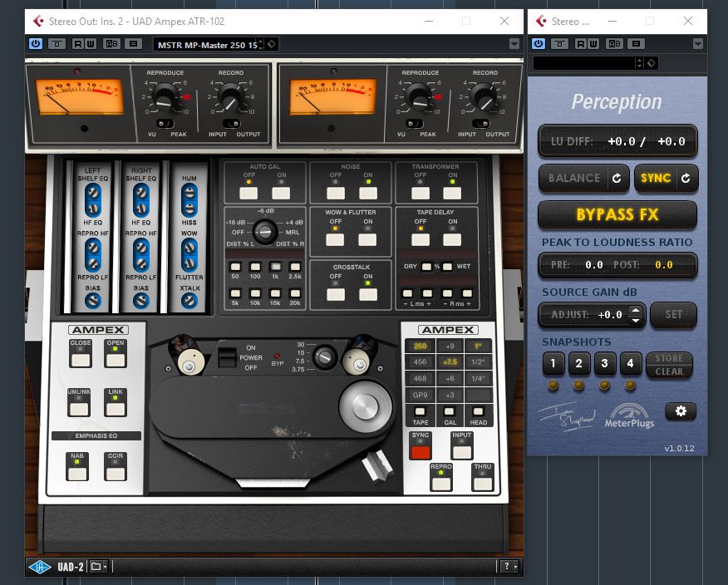Open Perception settings gear
This screenshot has width=728, height=585.
point(681,410)
